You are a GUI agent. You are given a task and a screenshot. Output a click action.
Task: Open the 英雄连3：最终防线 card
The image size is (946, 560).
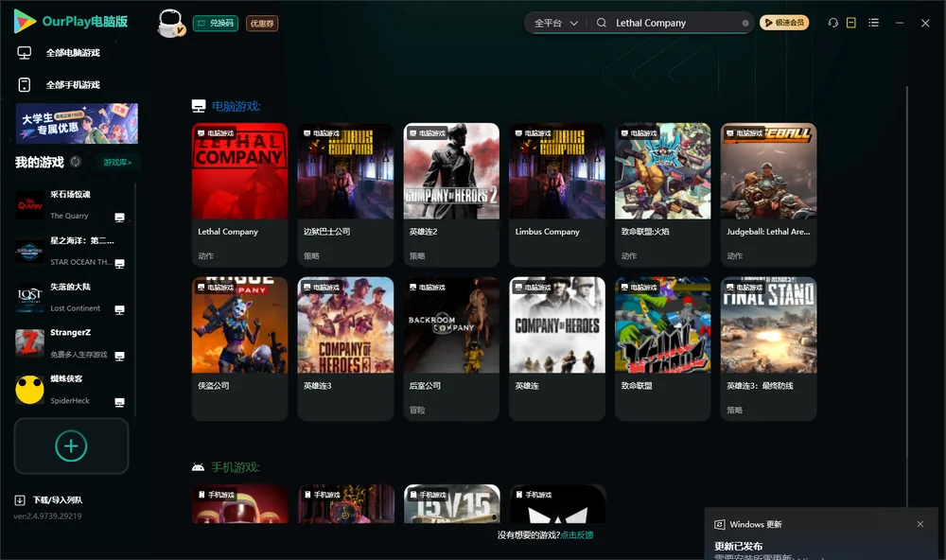tap(768, 349)
